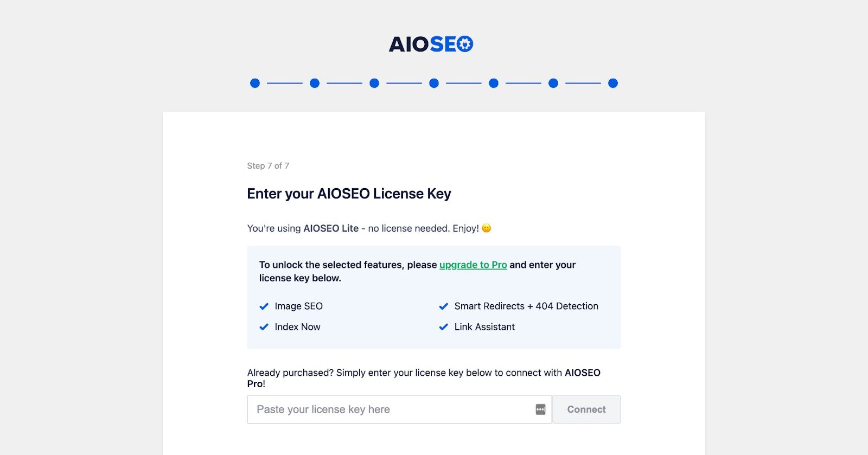The height and width of the screenshot is (455, 868).
Task: Click the checkmark beside Link Assistant
Action: [444, 327]
